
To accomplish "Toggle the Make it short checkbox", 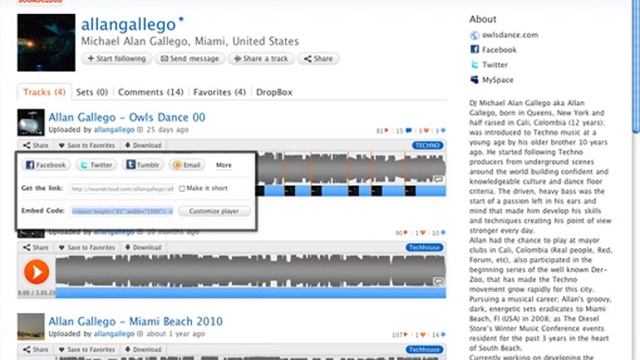I will [x=182, y=189].
